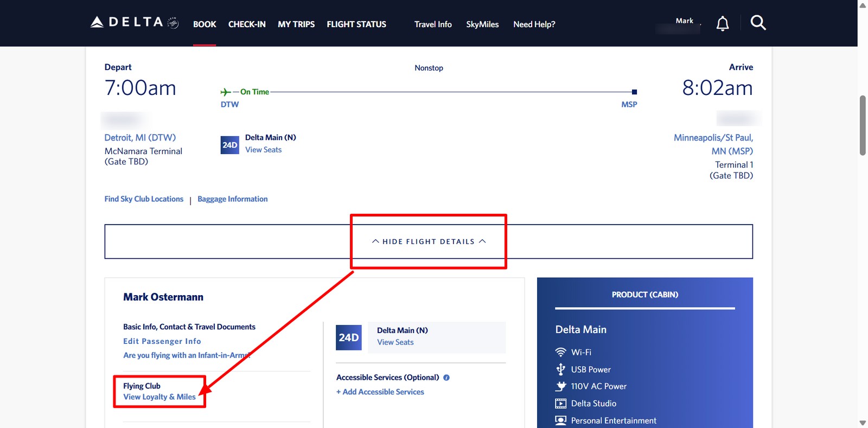868x428 pixels.
Task: Click the MSP airport code on timeline
Action: tap(629, 104)
